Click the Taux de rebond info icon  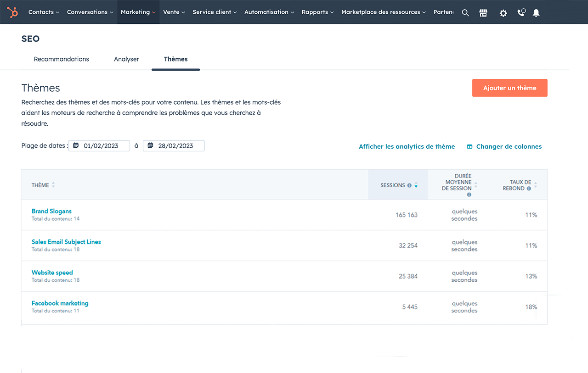[529, 189]
